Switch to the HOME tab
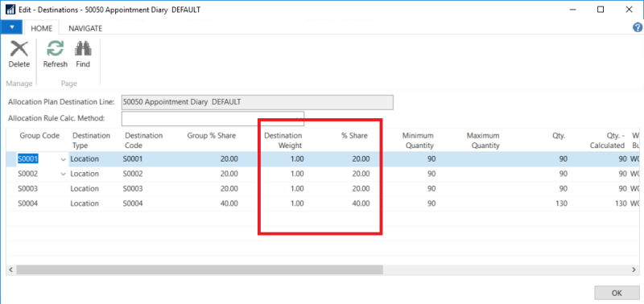 coord(42,28)
